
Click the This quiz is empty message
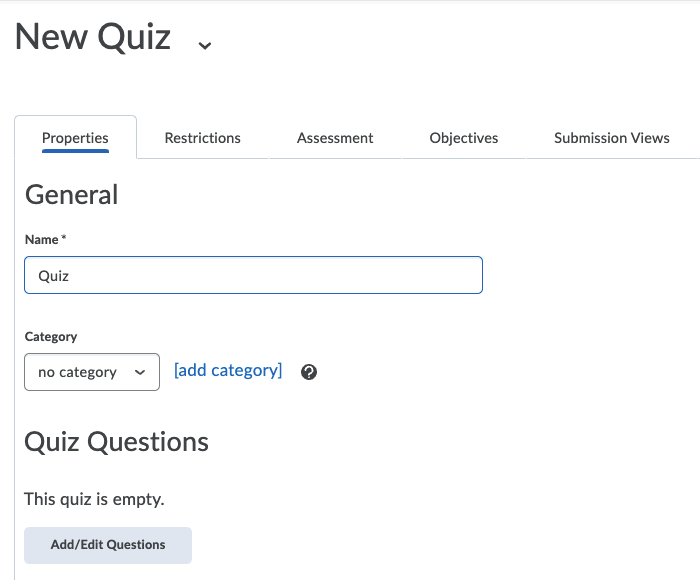[x=94, y=498]
